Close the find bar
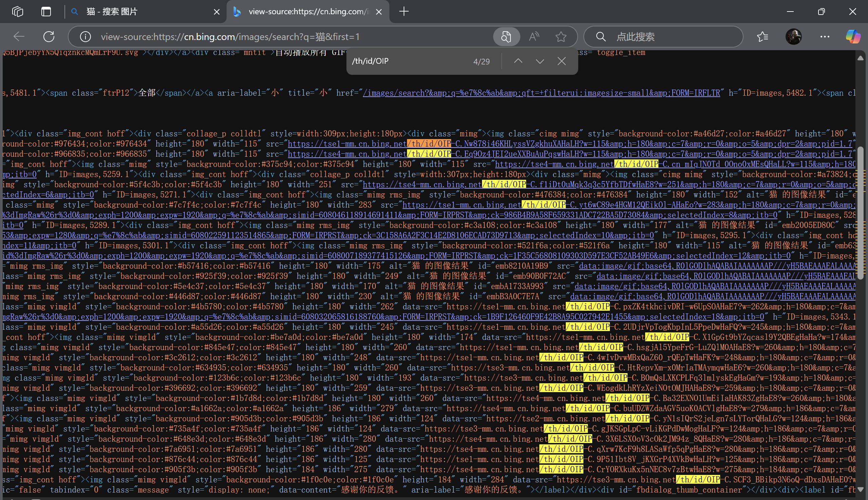 click(562, 61)
